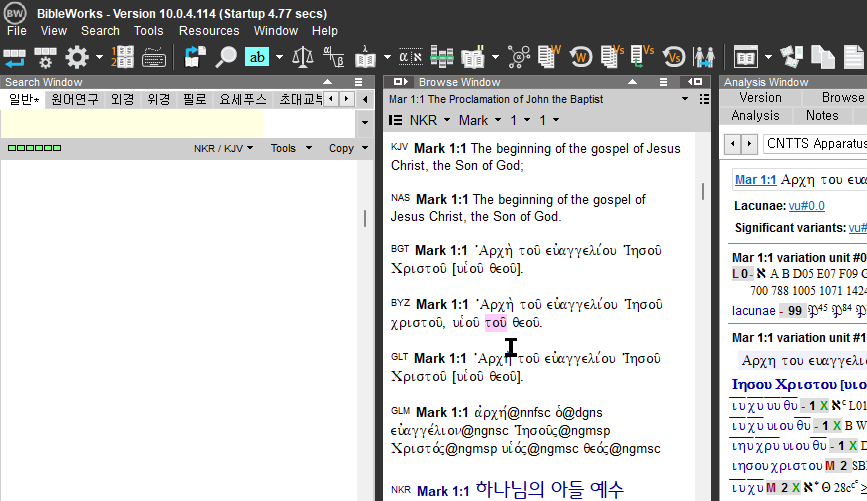
Task: Click the Browse Window vertical scrollbar thumb
Action: [x=703, y=192]
